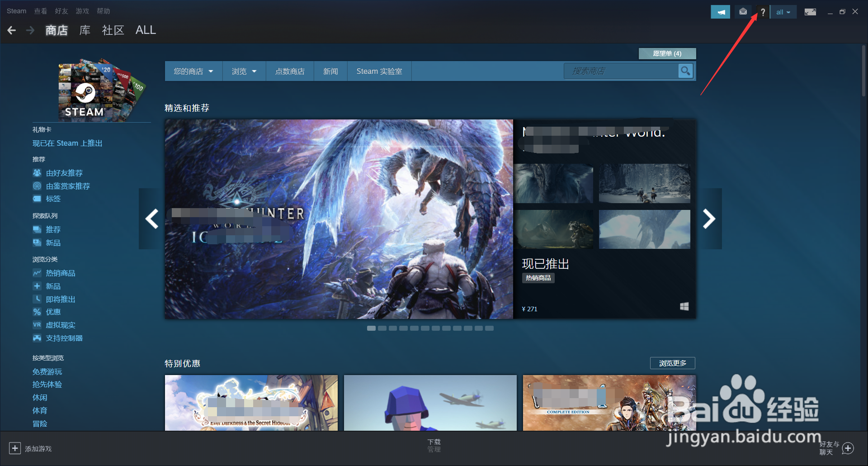Switch to the 库 tab
The height and width of the screenshot is (466, 868).
[x=84, y=30]
